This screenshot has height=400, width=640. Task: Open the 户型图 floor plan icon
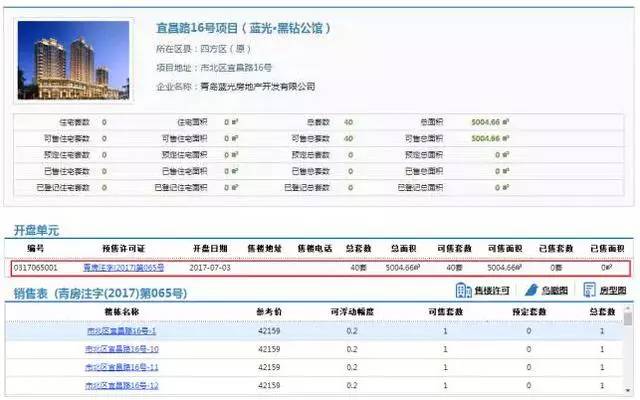coord(605,291)
